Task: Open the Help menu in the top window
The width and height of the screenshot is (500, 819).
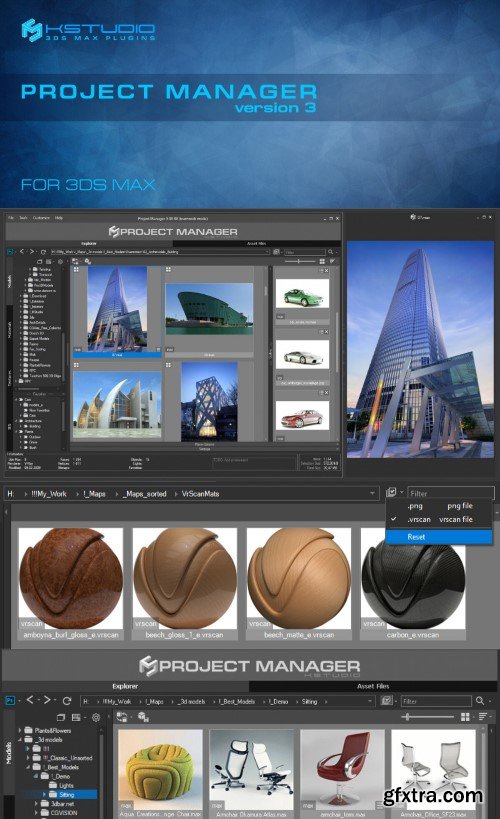Action: point(59,218)
